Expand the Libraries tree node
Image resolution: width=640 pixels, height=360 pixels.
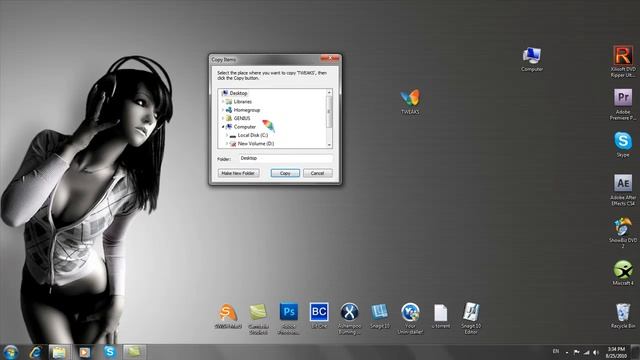click(x=223, y=102)
